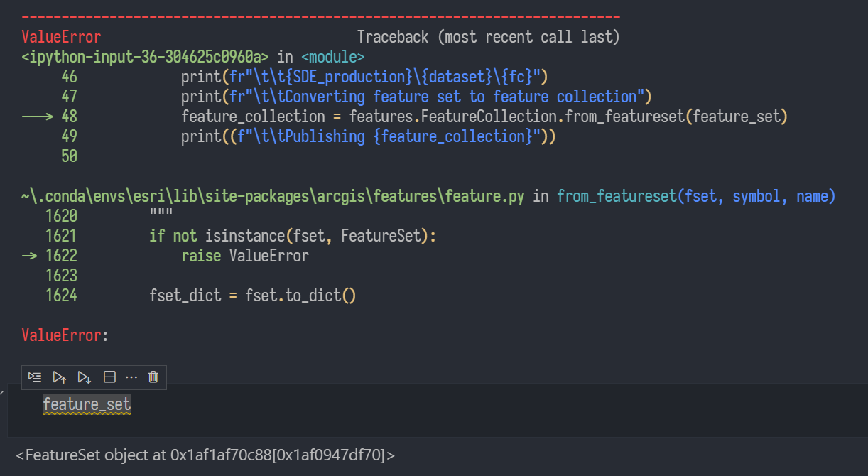The image size is (868, 476).
Task: Click the feature_set text in the code cell
Action: [87, 405]
